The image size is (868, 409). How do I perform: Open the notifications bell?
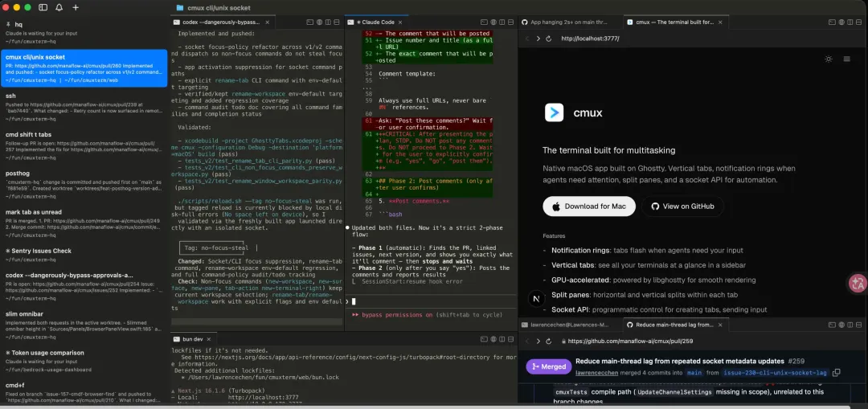point(59,8)
